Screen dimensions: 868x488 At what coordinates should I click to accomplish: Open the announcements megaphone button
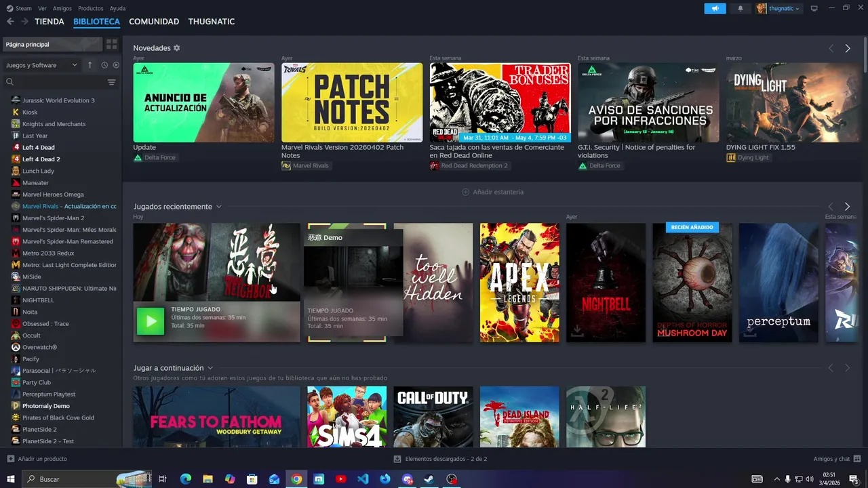click(715, 8)
